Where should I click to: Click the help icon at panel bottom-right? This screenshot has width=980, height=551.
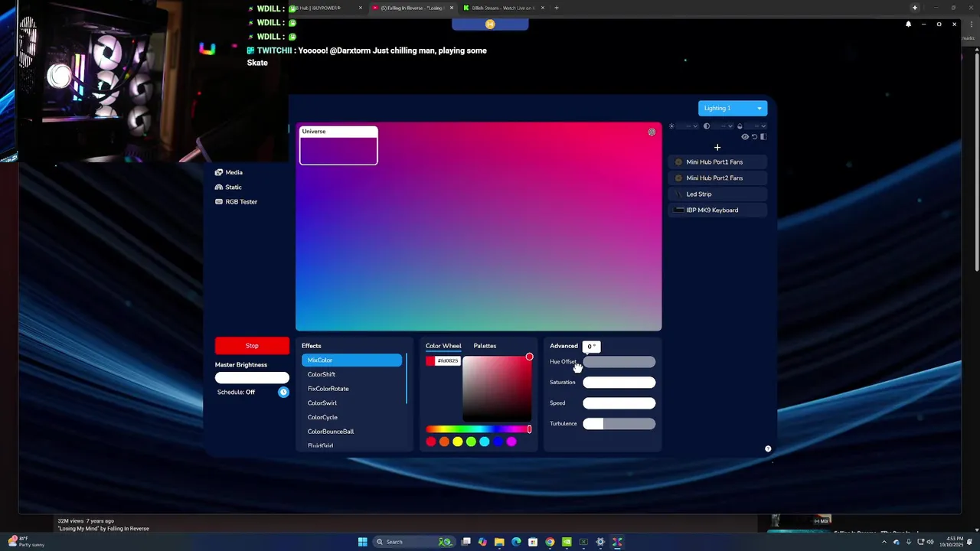coord(768,449)
